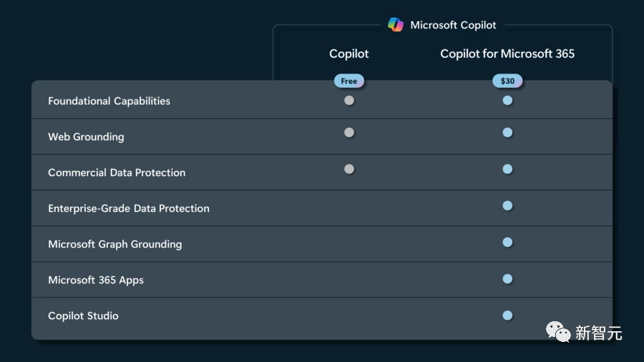Select the Copilot for Microsoft 365 heading
The height and width of the screenshot is (362, 644).
coord(507,54)
